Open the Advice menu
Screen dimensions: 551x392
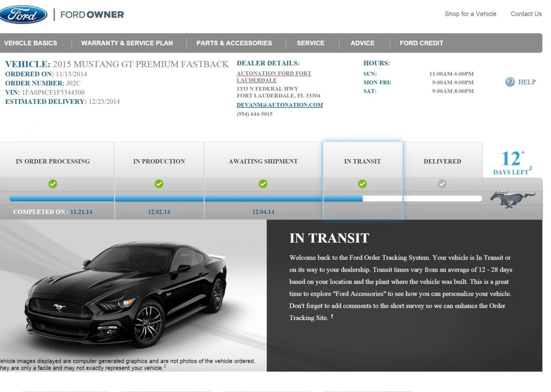(362, 43)
